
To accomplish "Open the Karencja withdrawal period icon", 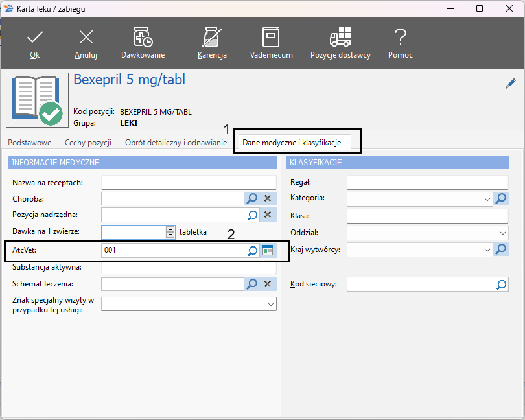I will coord(212,43).
